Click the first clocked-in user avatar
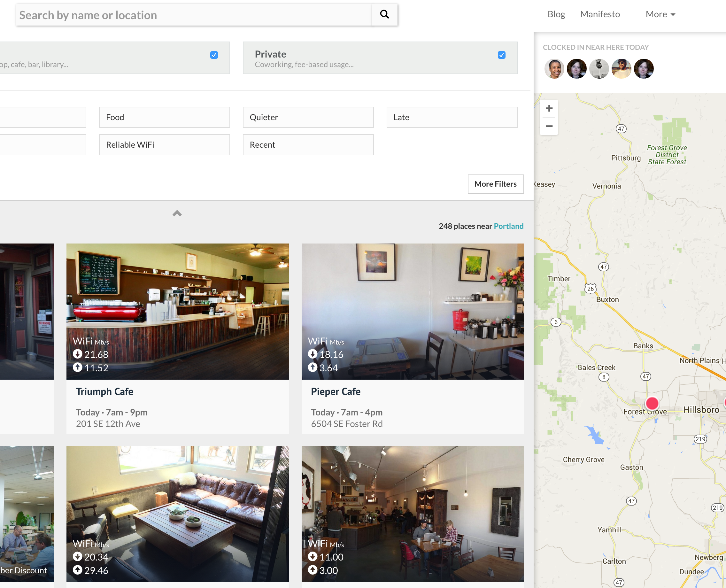The width and height of the screenshot is (726, 588). [554, 69]
